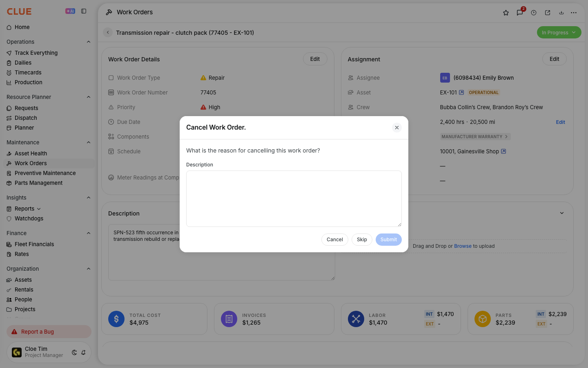The image size is (588, 368).
Task: Open Gainesville Shop external link icon
Action: pyautogui.click(x=503, y=151)
